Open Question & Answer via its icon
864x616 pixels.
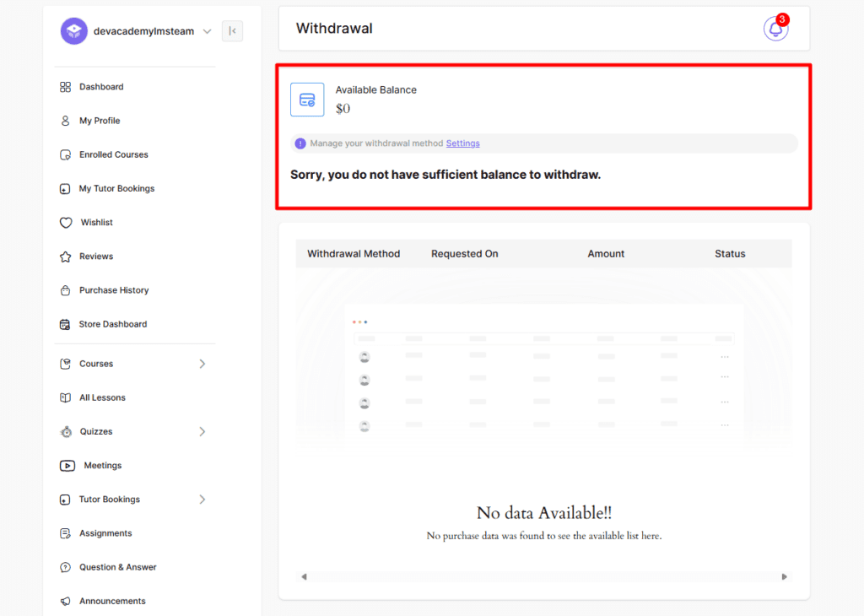tap(65, 566)
